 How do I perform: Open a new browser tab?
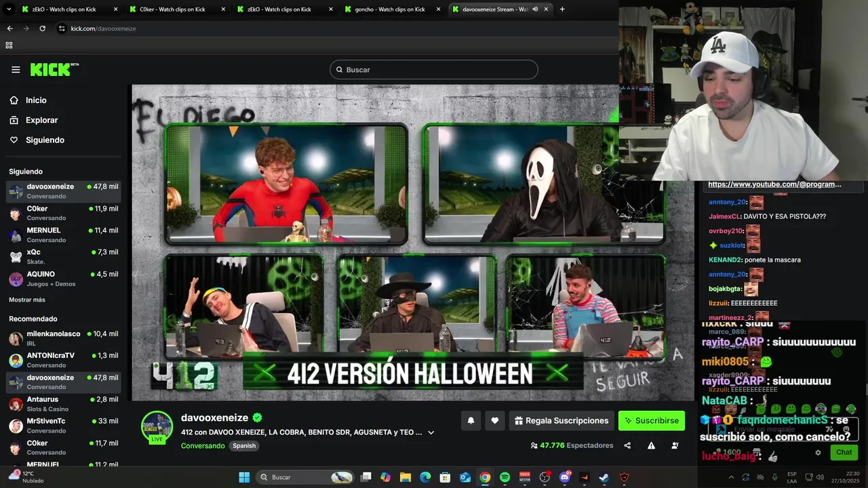562,9
